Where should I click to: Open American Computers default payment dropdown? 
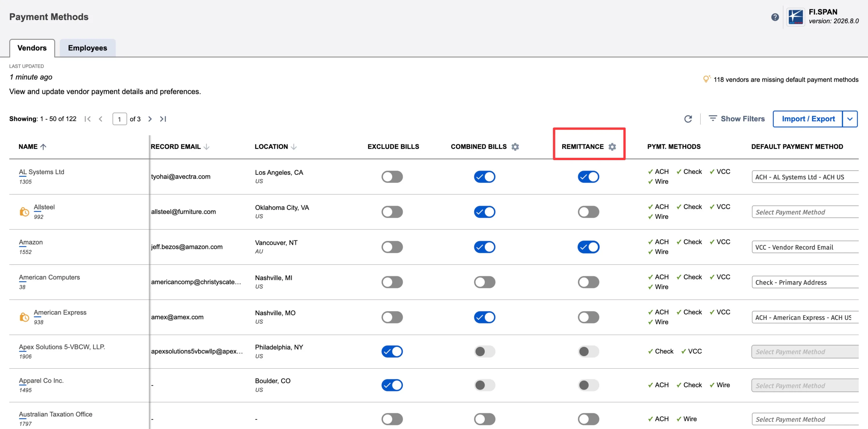pos(805,282)
